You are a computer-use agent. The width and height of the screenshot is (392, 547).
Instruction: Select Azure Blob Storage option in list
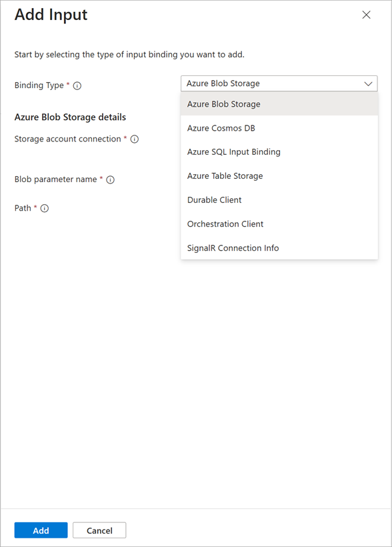point(279,104)
